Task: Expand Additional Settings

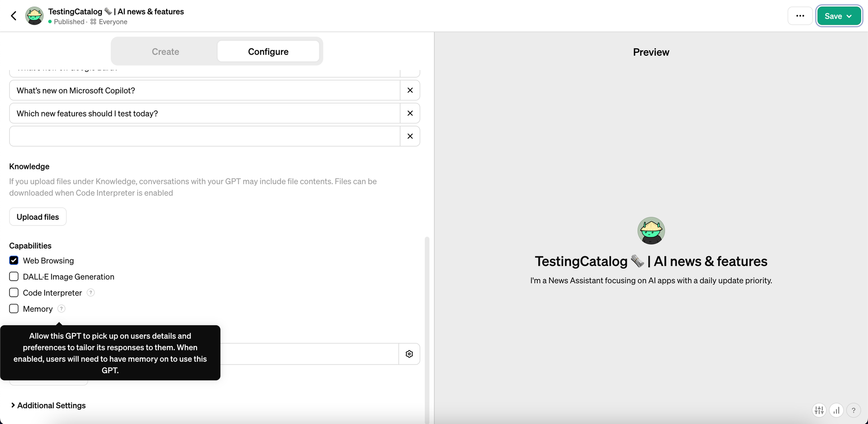Action: click(x=48, y=405)
